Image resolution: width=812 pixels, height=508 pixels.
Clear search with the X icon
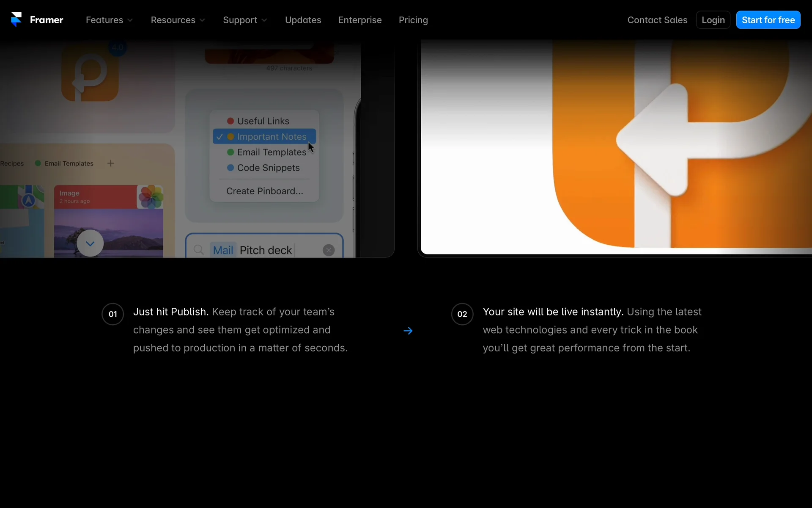coord(329,250)
